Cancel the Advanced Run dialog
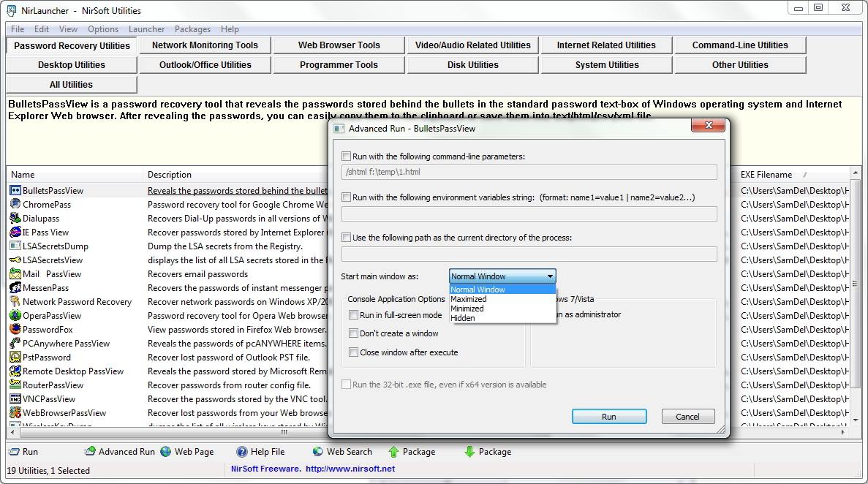 click(687, 417)
